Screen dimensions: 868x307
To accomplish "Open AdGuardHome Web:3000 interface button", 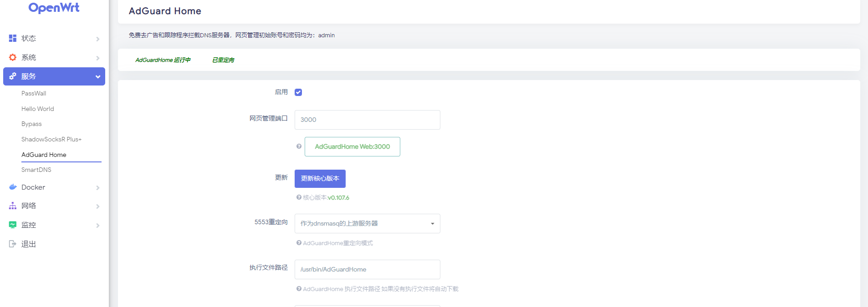I will (352, 146).
